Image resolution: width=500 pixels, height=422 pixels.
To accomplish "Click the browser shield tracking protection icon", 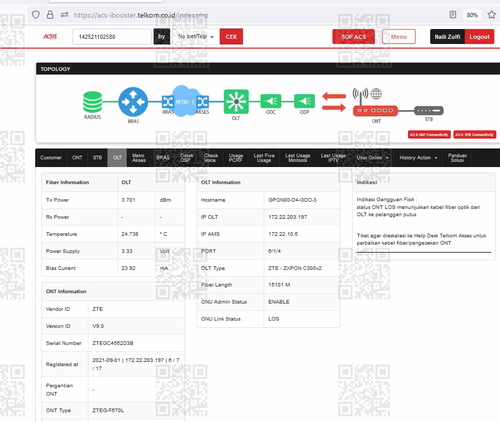I will tap(36, 15).
